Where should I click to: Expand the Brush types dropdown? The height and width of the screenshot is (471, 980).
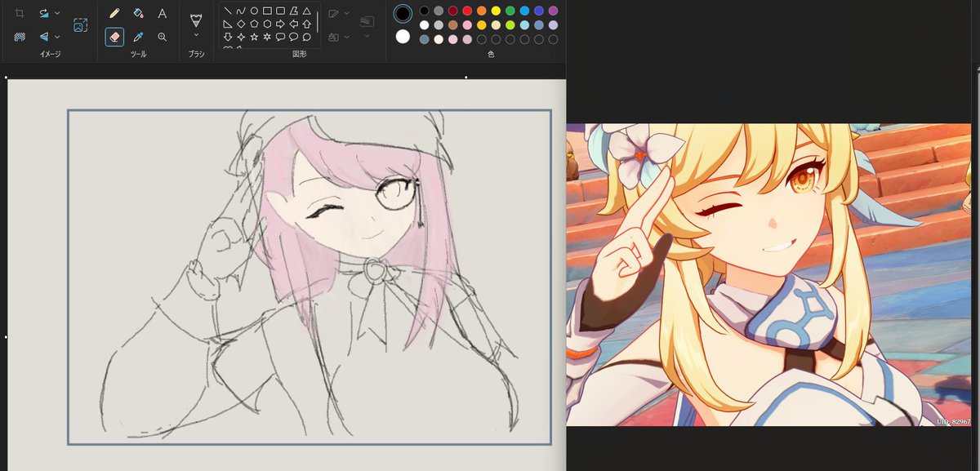coord(196,36)
